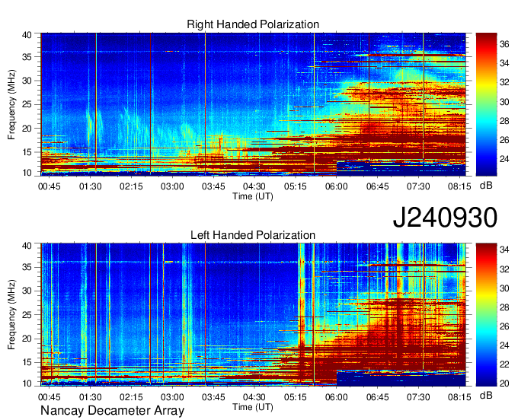Click the 04:30 time tick under upper plot

(254, 186)
